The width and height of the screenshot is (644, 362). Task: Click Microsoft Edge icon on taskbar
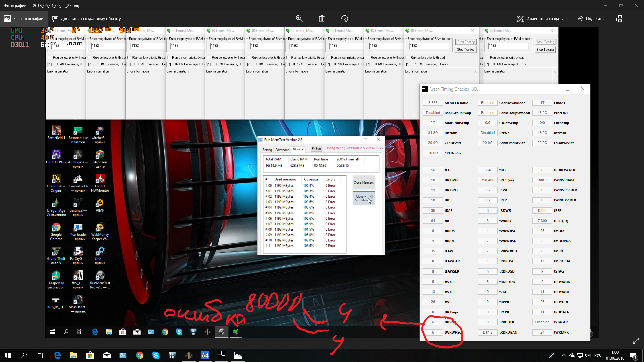(x=57, y=355)
